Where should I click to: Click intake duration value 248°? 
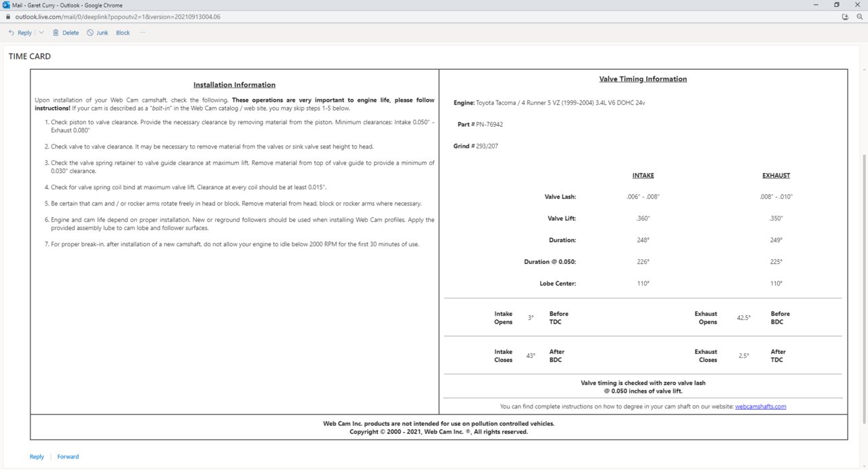pos(643,240)
